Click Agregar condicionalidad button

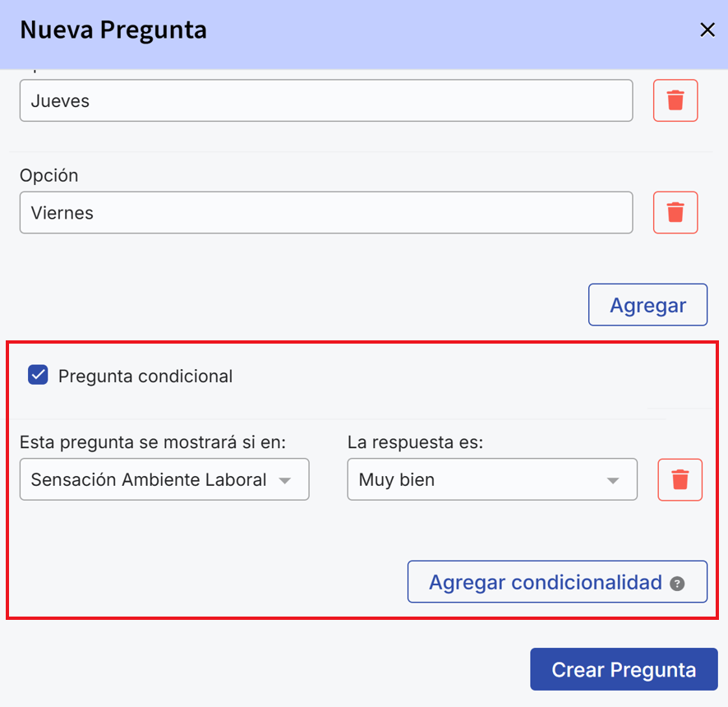546,582
